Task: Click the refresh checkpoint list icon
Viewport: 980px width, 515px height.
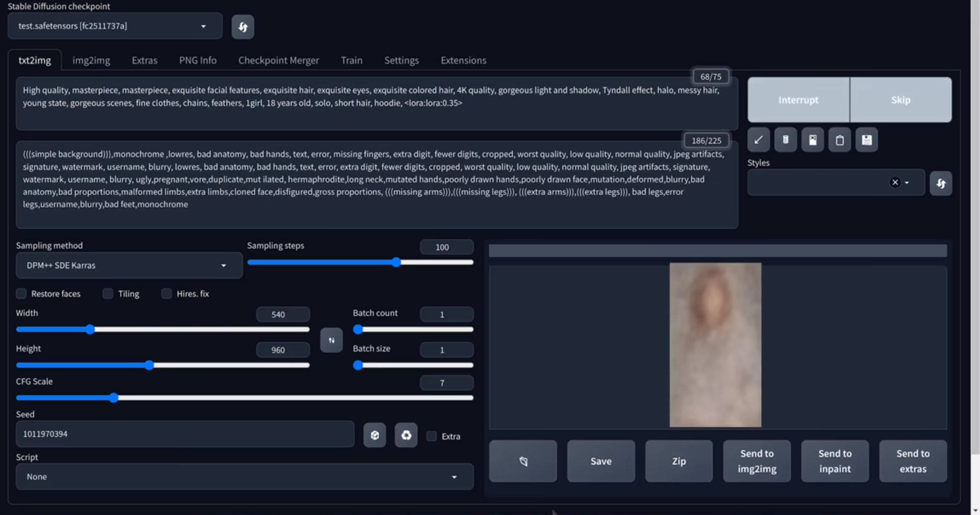Action: click(x=243, y=27)
